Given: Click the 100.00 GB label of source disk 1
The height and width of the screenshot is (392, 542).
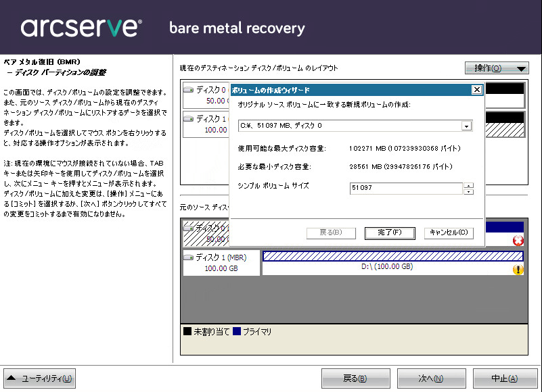Looking at the screenshot, I should click(x=221, y=268).
